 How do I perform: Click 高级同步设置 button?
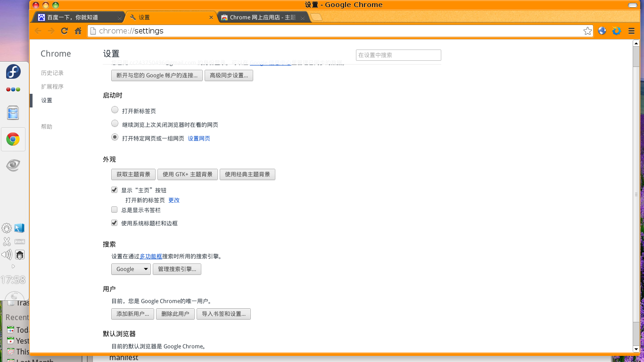[x=229, y=75]
